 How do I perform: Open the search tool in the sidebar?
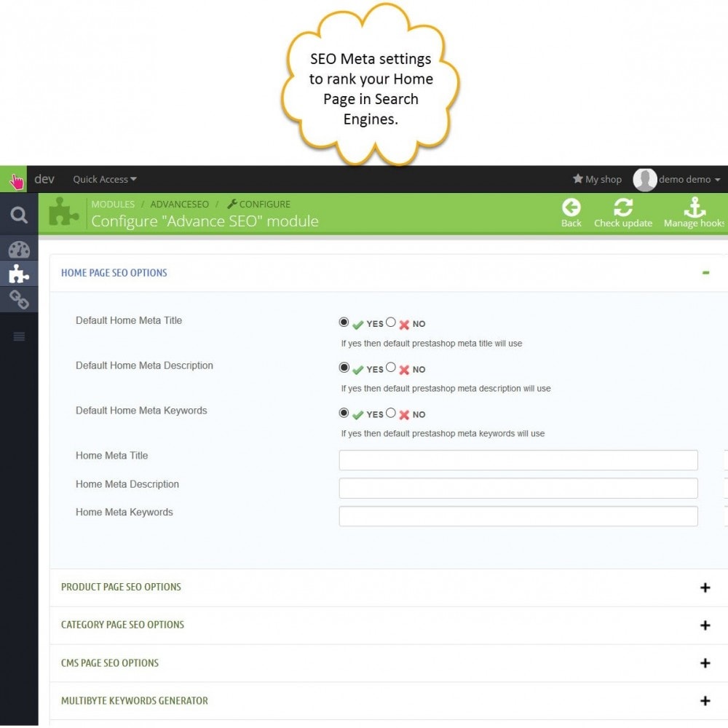point(18,215)
